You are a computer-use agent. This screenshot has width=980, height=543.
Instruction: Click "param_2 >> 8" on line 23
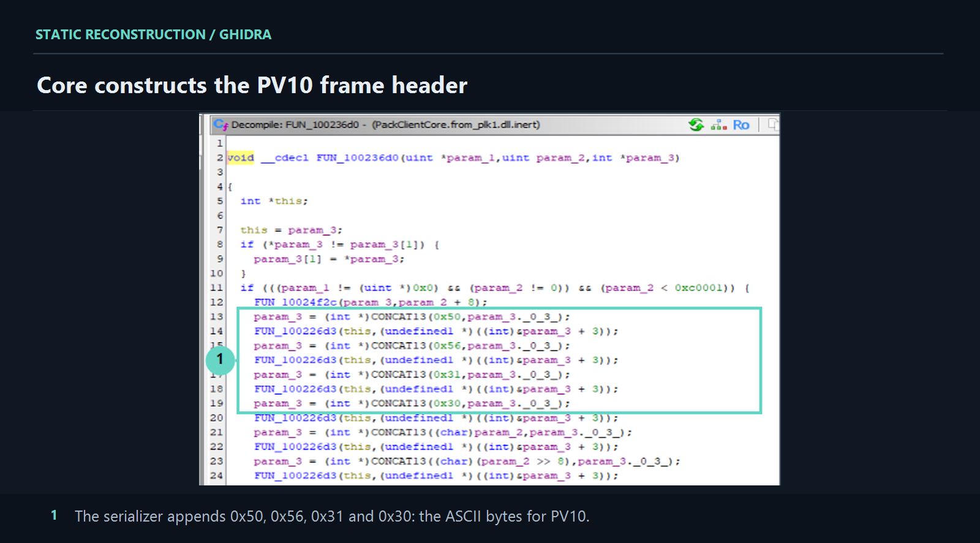coord(523,461)
